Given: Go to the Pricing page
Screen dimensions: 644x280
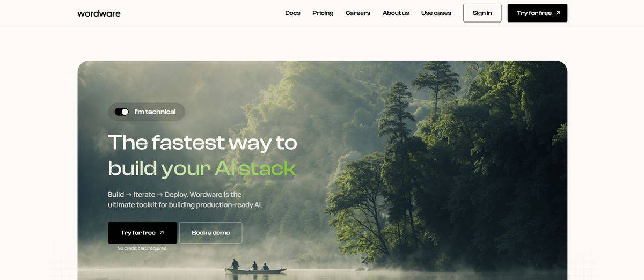Looking at the screenshot, I should coord(323,13).
